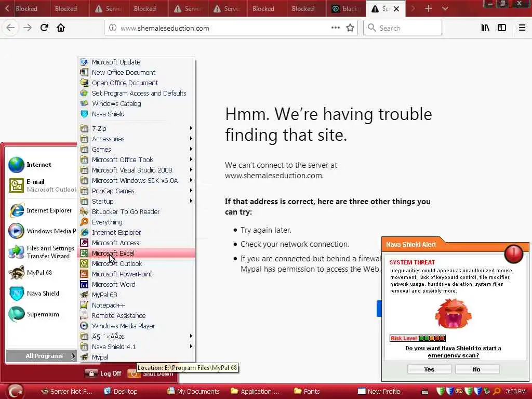This screenshot has height=399, width=532.
Task: Switch to New Profile taskbar window
Action: (379, 391)
